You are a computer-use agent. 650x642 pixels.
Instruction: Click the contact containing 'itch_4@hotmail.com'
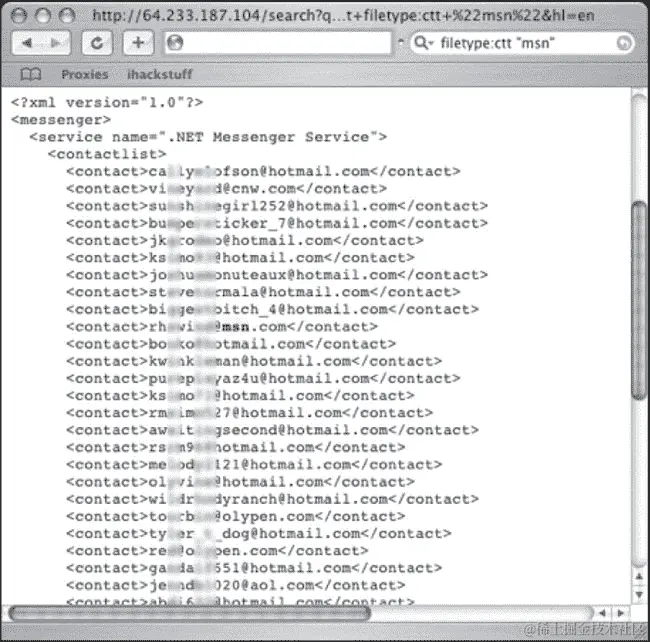272,310
